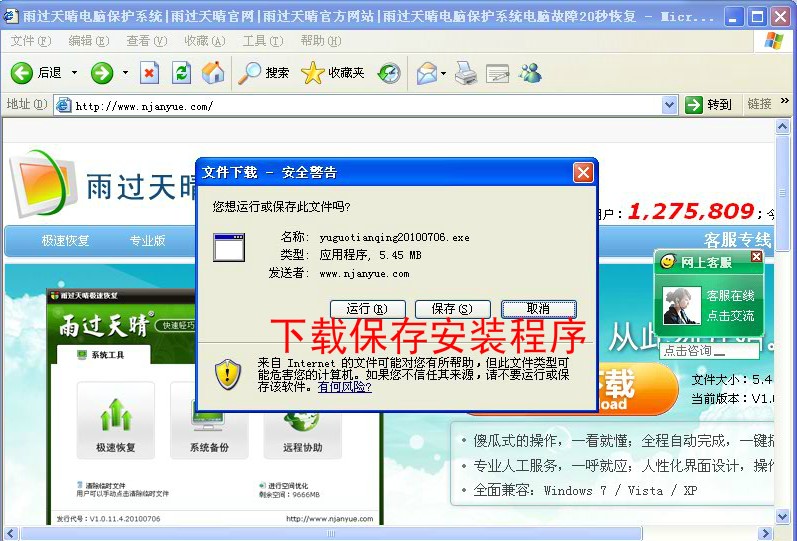Select the 系统工具 tab in product screenshot
Screen dimensions: 797x541
[x=103, y=354]
